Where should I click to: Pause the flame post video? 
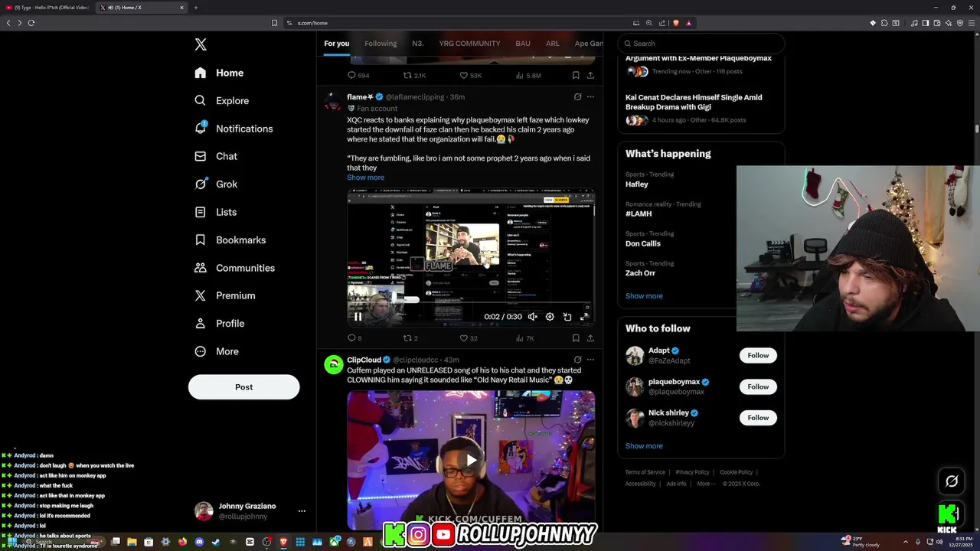pyautogui.click(x=358, y=317)
